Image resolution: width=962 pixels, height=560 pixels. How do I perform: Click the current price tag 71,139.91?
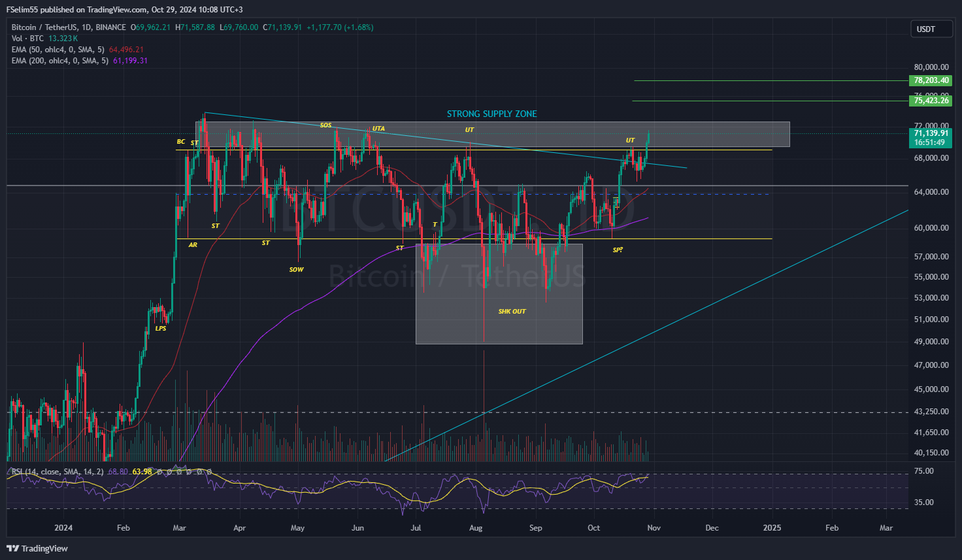(x=931, y=133)
